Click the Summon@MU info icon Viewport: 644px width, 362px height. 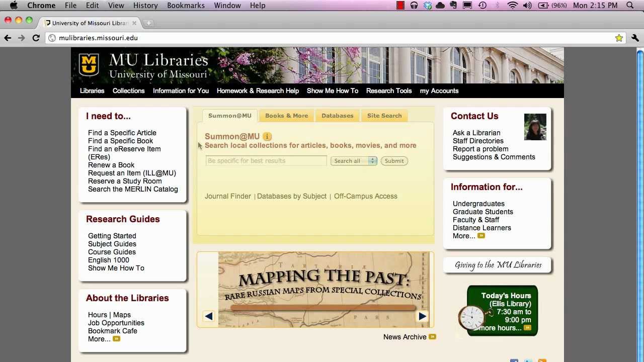point(267,136)
